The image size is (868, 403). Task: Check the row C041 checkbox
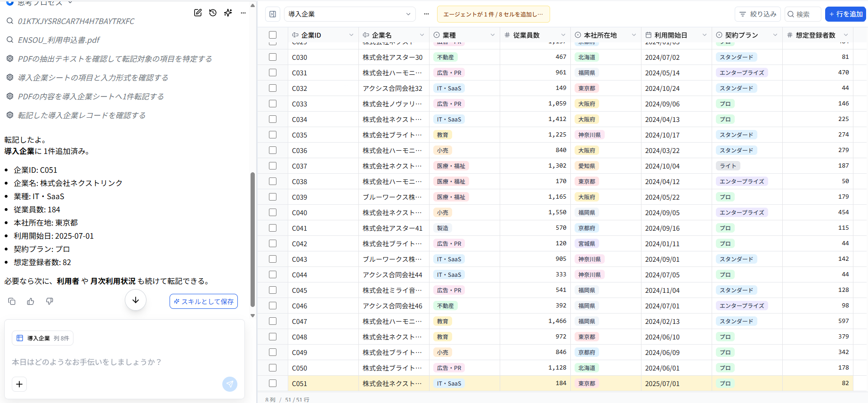(273, 228)
